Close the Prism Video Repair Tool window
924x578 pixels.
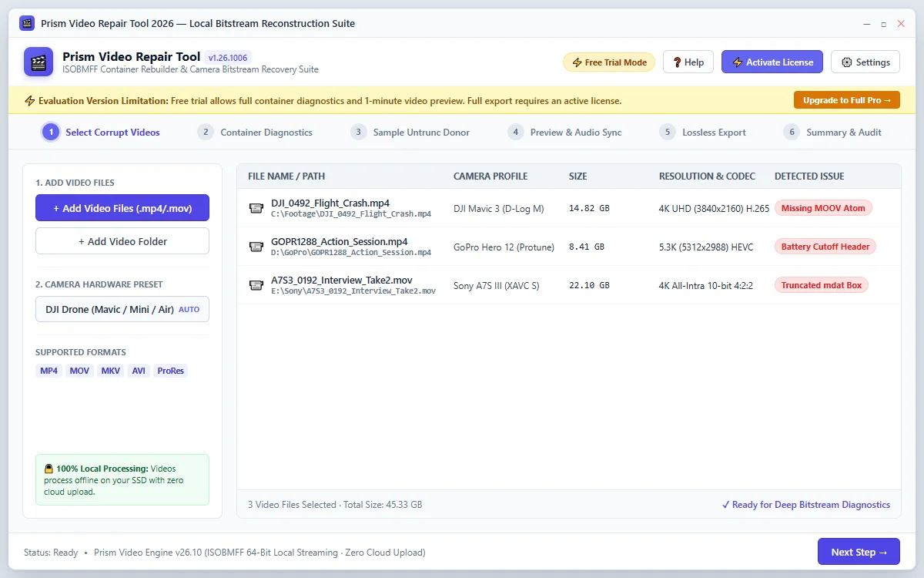point(901,24)
